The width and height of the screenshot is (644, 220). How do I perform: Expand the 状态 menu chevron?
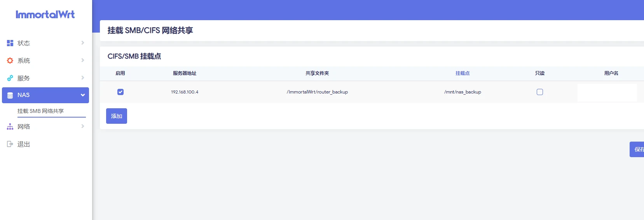click(82, 43)
